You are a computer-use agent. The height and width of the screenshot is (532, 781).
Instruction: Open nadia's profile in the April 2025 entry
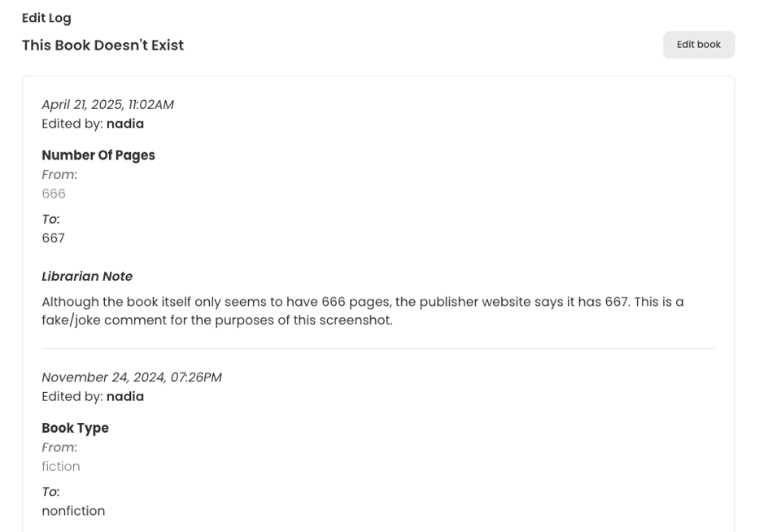(x=124, y=124)
